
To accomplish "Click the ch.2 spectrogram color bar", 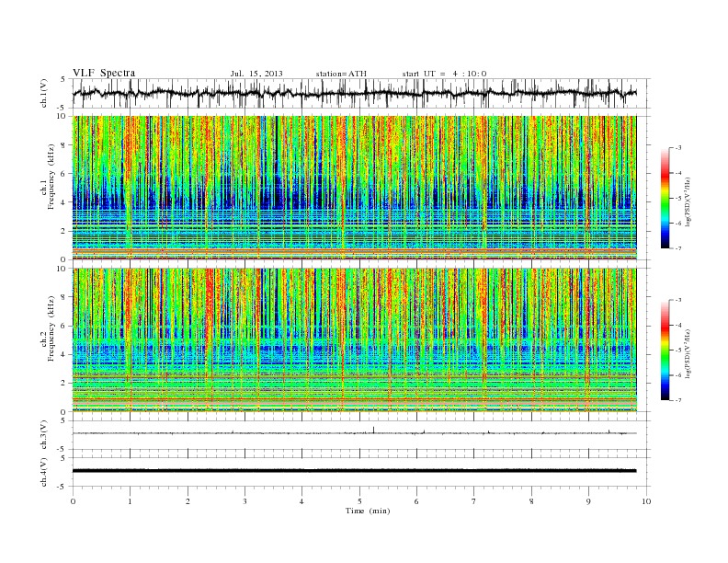I will coord(665,350).
